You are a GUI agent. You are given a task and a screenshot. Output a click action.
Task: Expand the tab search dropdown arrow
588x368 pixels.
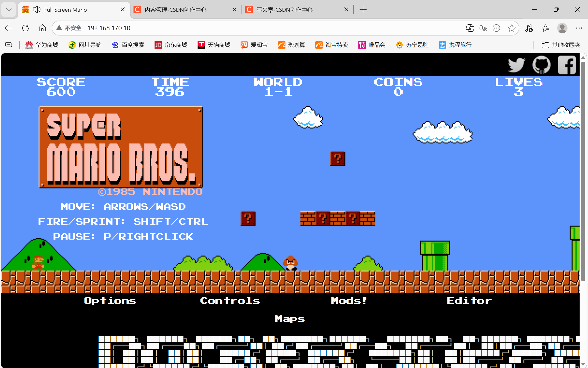coord(8,10)
